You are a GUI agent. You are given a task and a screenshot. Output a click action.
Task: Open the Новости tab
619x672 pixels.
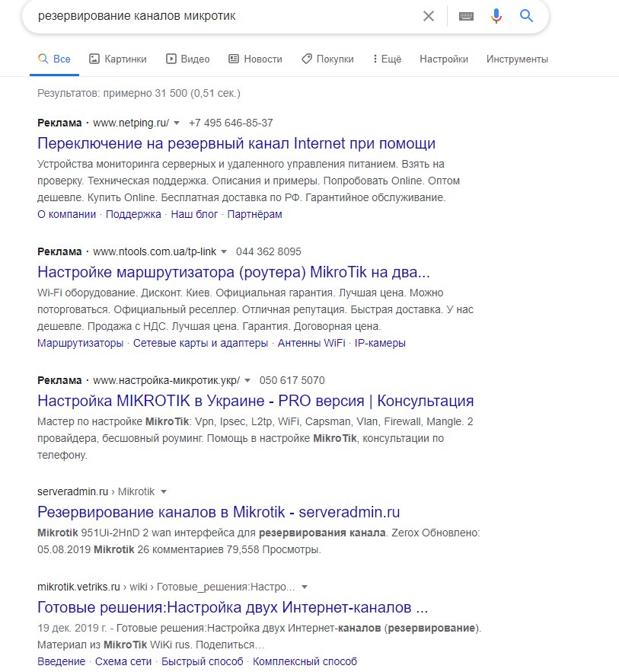[255, 59]
